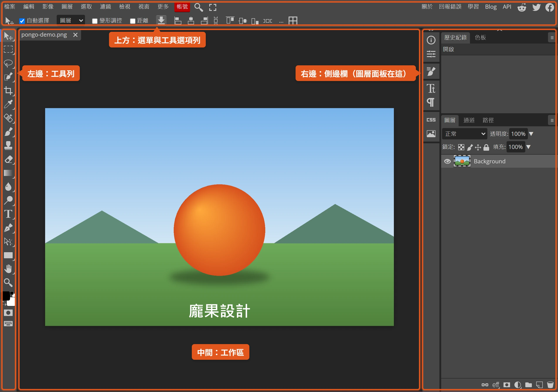Select the Gradient tool
Viewport: 558px width, 392px height.
click(x=8, y=173)
